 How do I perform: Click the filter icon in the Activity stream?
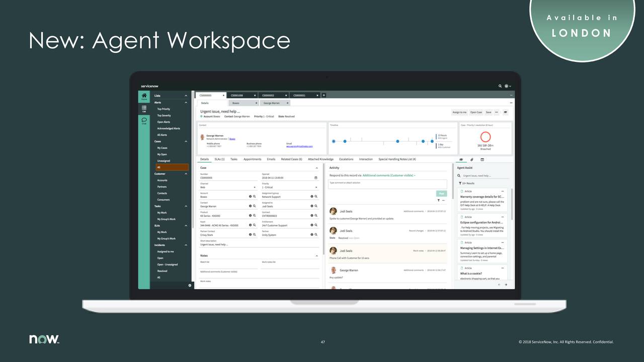(x=439, y=200)
